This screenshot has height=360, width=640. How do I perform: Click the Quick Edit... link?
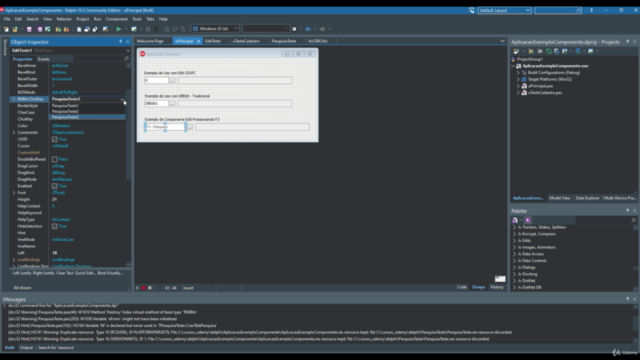(85, 273)
